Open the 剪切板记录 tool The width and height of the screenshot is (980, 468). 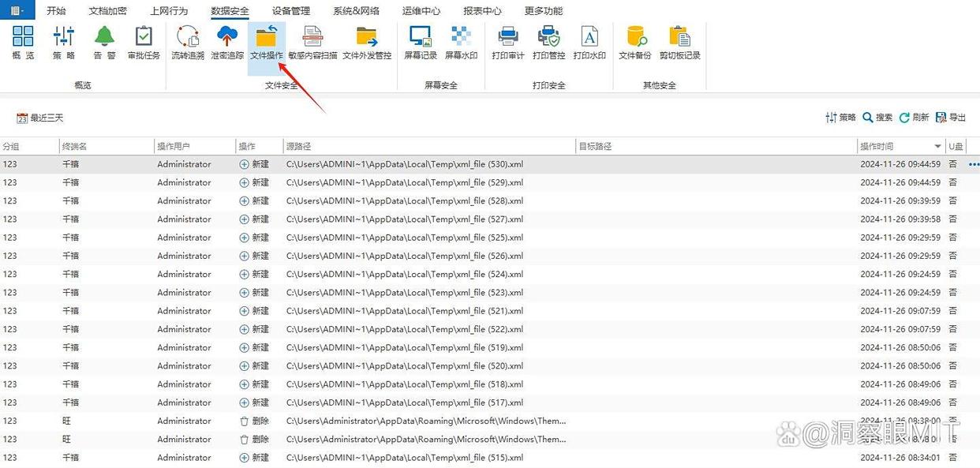click(x=679, y=37)
